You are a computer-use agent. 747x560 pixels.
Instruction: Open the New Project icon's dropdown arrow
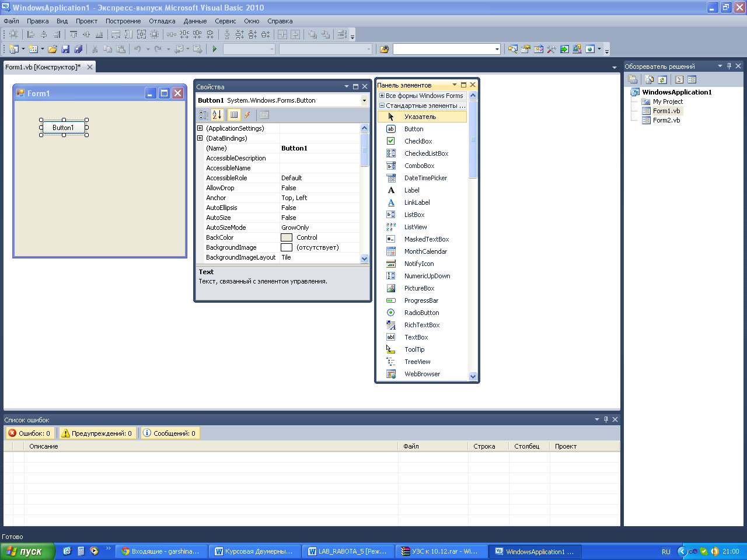tap(23, 49)
